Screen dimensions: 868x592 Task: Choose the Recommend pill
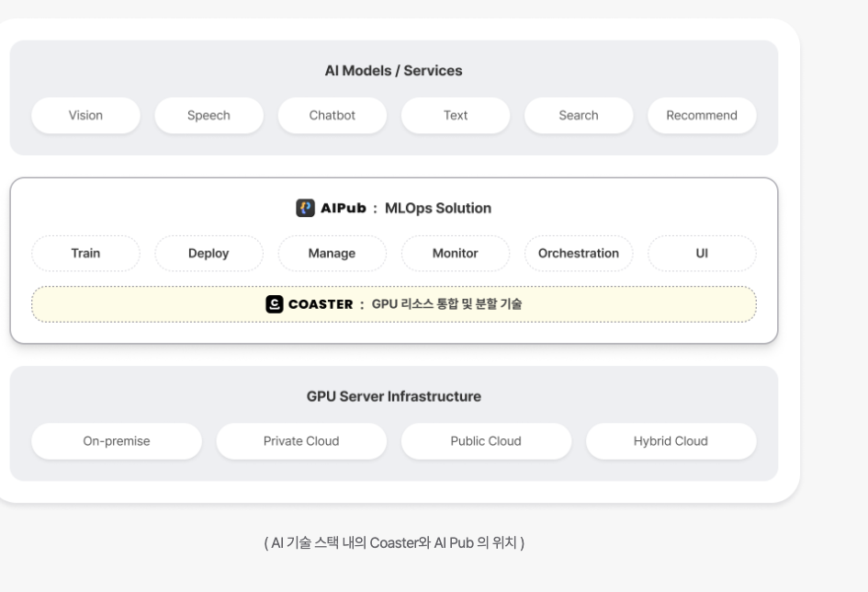click(702, 115)
